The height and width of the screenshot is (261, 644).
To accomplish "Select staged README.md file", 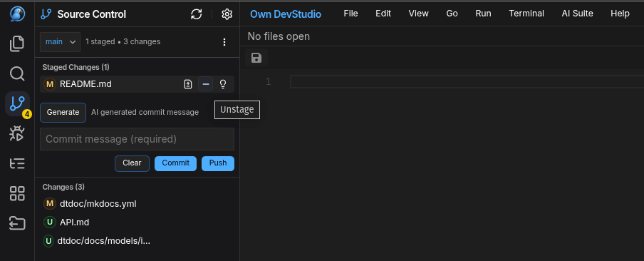I will (x=137, y=84).
